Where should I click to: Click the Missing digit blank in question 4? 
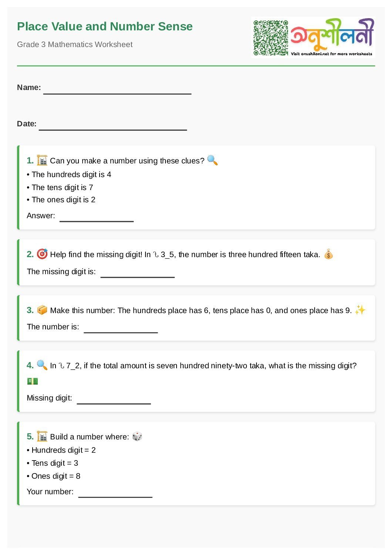114,400
